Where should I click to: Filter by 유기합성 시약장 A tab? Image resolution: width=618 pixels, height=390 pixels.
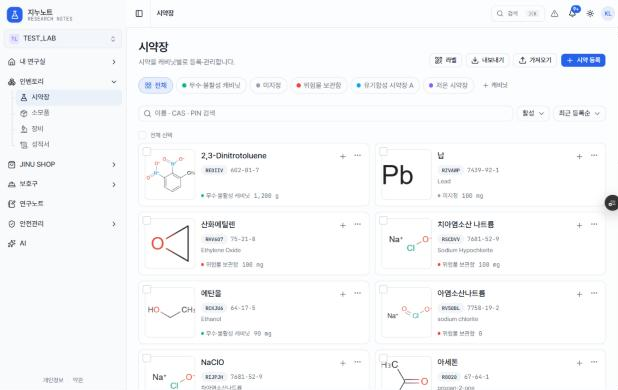(385, 85)
